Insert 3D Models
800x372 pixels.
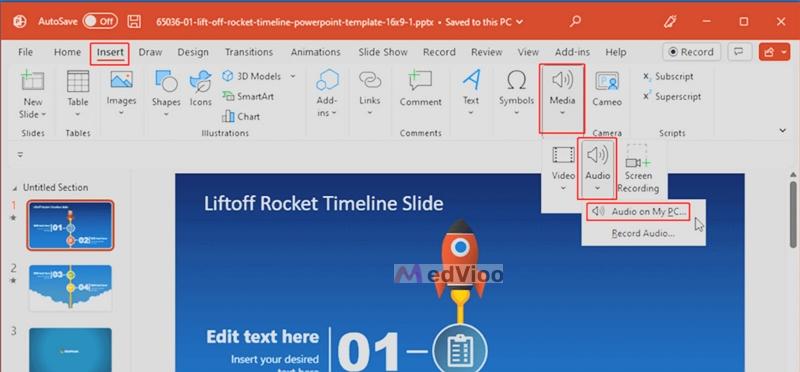tap(253, 77)
